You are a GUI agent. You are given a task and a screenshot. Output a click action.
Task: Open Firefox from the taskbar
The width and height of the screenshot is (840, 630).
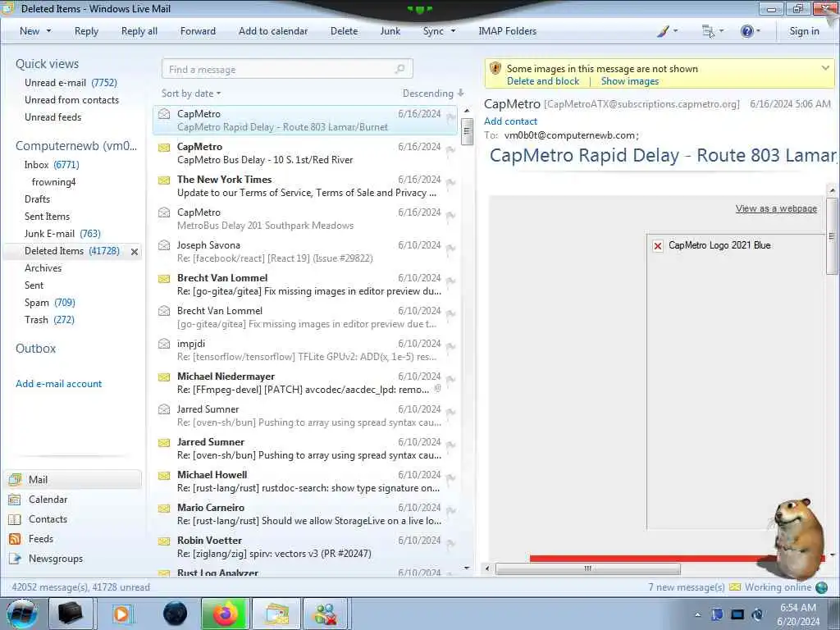(225, 614)
